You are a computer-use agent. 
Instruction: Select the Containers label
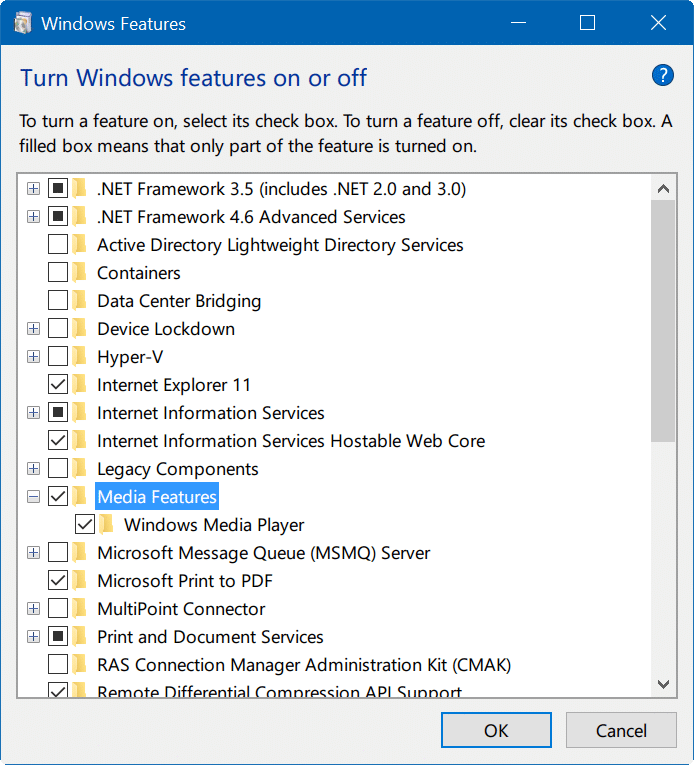pos(139,273)
